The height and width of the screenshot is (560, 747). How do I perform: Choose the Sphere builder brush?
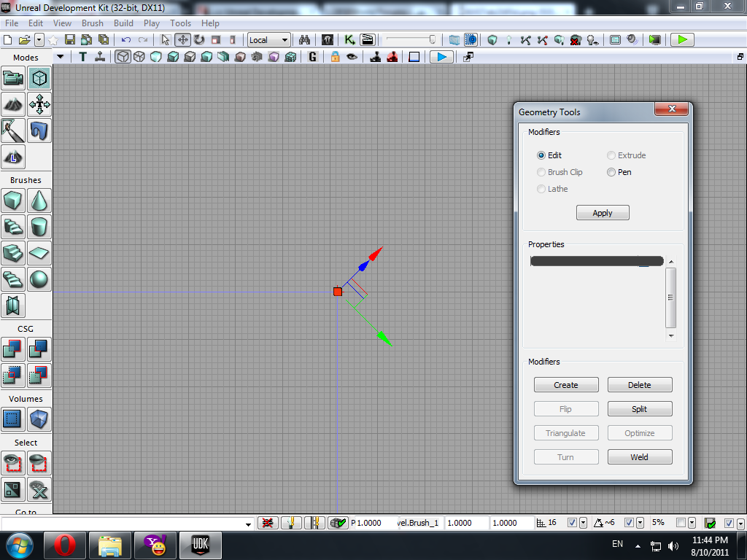point(39,279)
